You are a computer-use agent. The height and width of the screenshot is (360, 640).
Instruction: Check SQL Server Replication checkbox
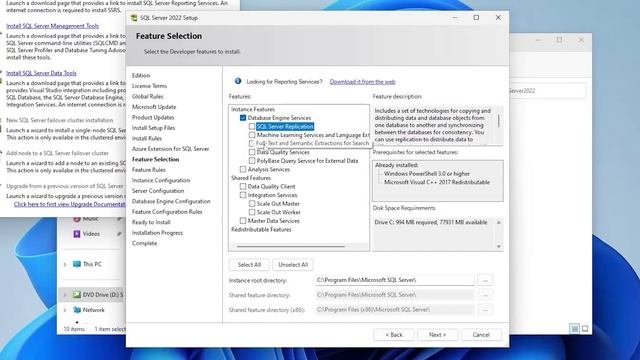[252, 127]
